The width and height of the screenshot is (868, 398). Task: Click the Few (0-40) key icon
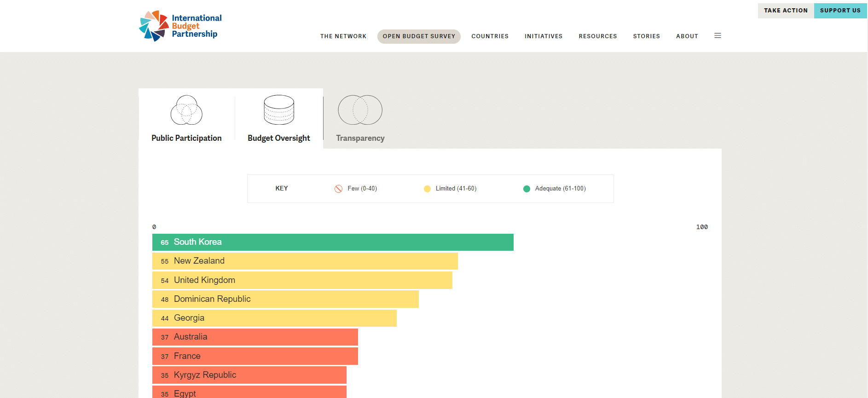click(338, 189)
